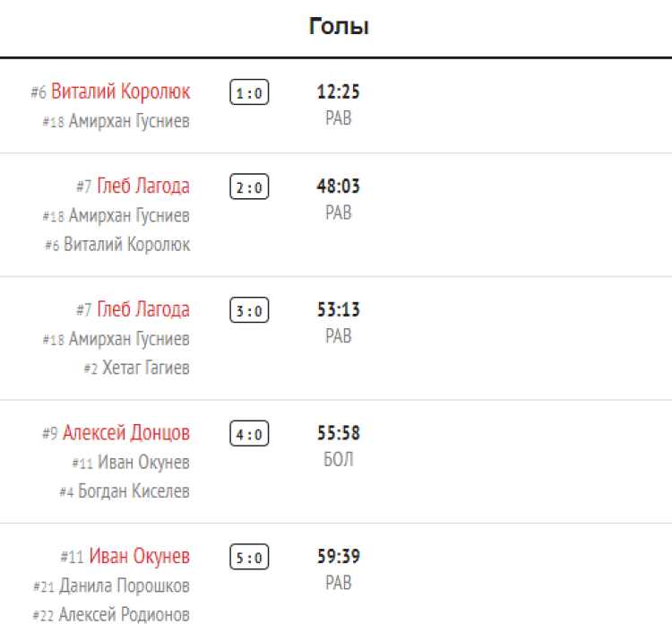Open assistant Иван Окунев in the 4:0 goal
Screen dimensions: 672x642
(142, 463)
